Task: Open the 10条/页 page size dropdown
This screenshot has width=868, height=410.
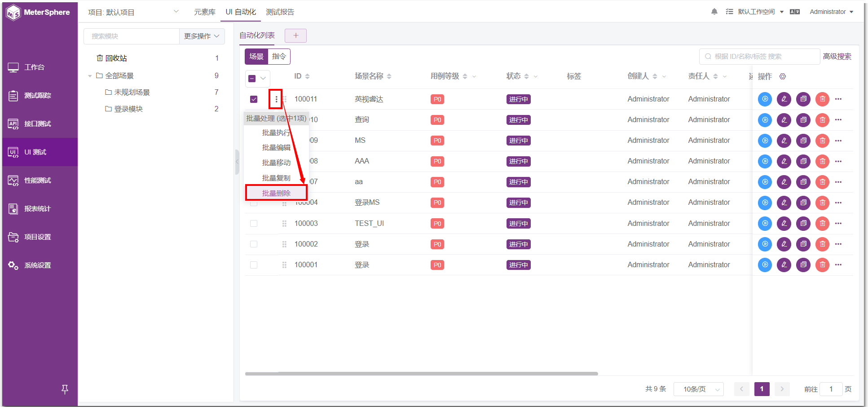Action: click(699, 389)
